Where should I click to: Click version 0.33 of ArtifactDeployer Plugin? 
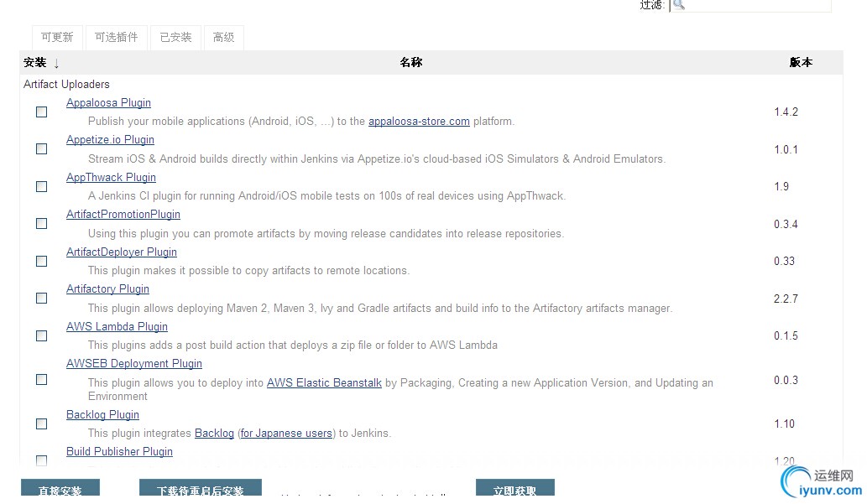pyautogui.click(x=784, y=262)
